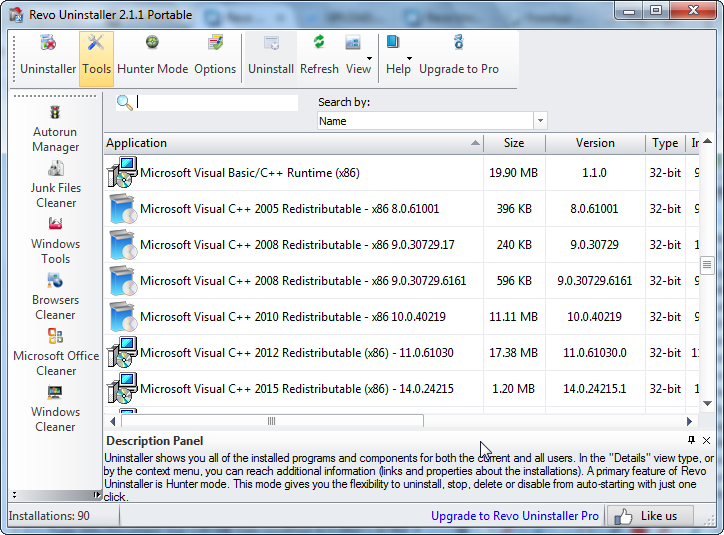Click the Uninstall toolbar icon
The width and height of the screenshot is (724, 535).
tap(271, 42)
